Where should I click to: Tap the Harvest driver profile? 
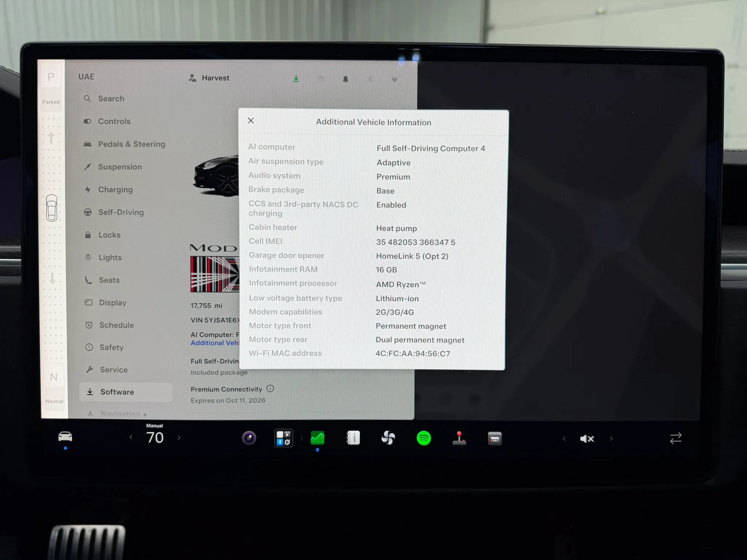pyautogui.click(x=209, y=78)
